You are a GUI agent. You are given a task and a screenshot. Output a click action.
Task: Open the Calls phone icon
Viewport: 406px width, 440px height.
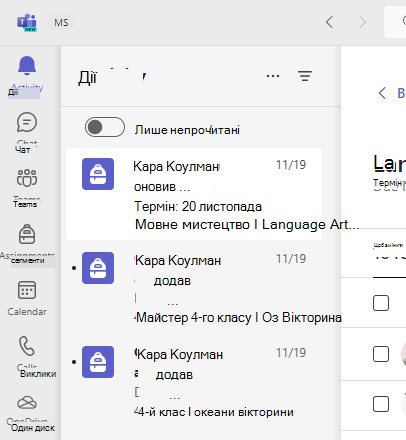(x=27, y=346)
